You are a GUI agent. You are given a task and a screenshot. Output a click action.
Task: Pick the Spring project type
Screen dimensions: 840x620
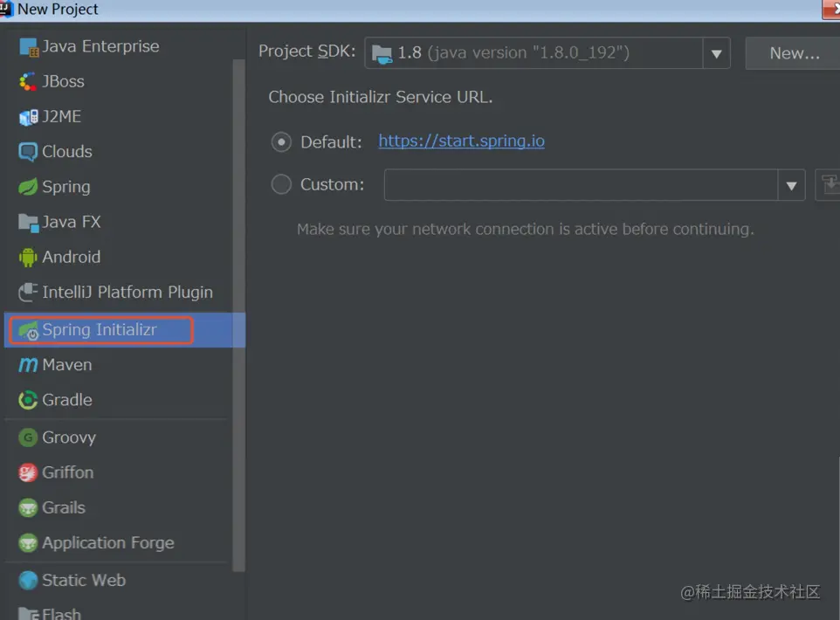click(x=66, y=187)
